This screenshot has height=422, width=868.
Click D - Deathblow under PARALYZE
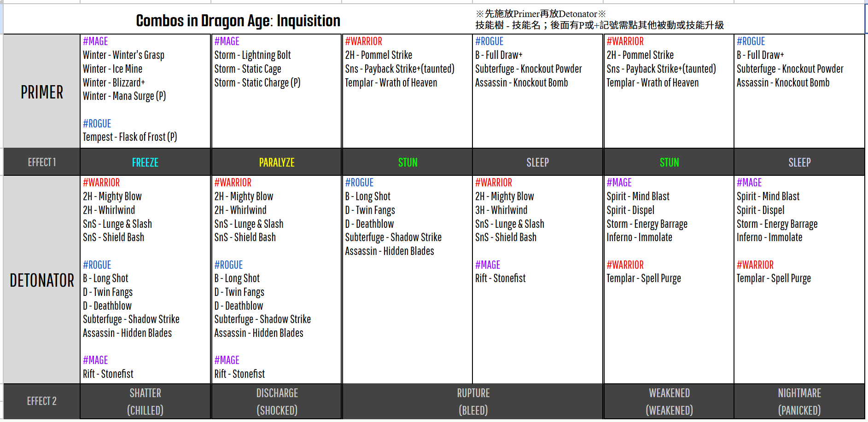[239, 306]
